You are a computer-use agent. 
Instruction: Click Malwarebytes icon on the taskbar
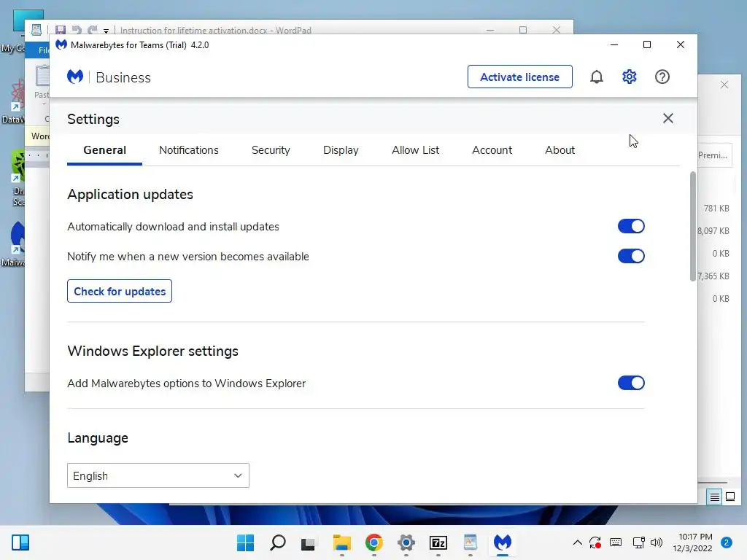(x=503, y=542)
